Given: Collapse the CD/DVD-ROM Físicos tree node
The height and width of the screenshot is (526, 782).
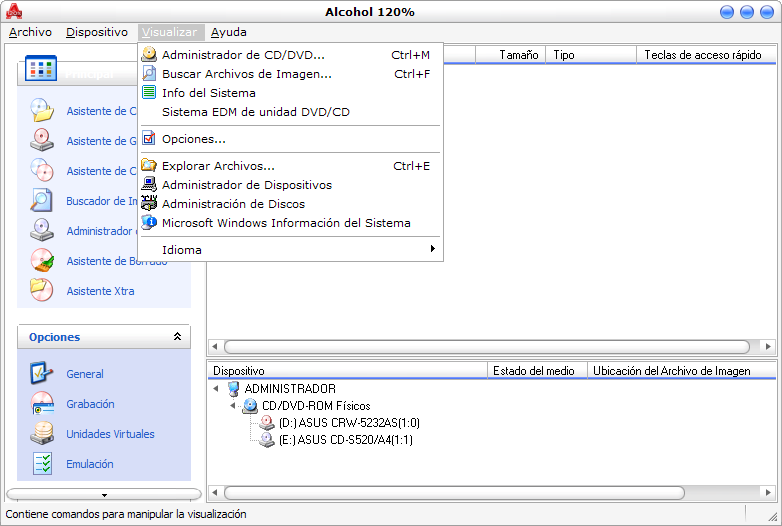Looking at the screenshot, I should tap(234, 406).
